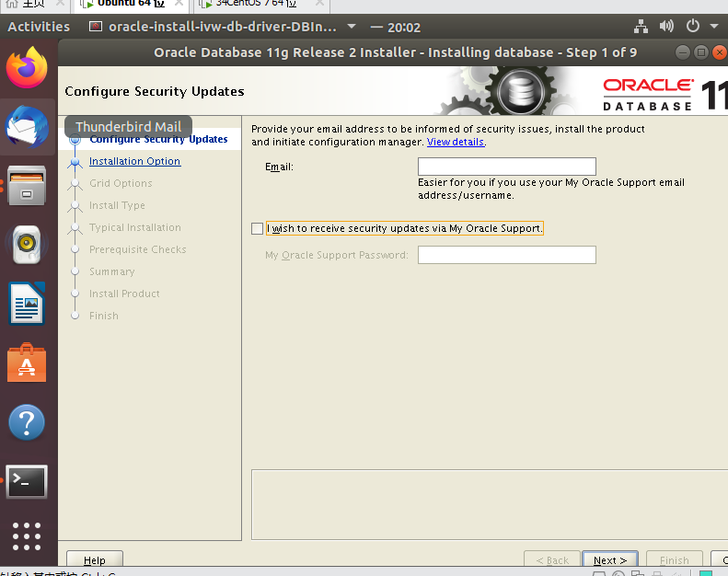
Task: Open Ubuntu Software store icon
Action: click(x=27, y=363)
